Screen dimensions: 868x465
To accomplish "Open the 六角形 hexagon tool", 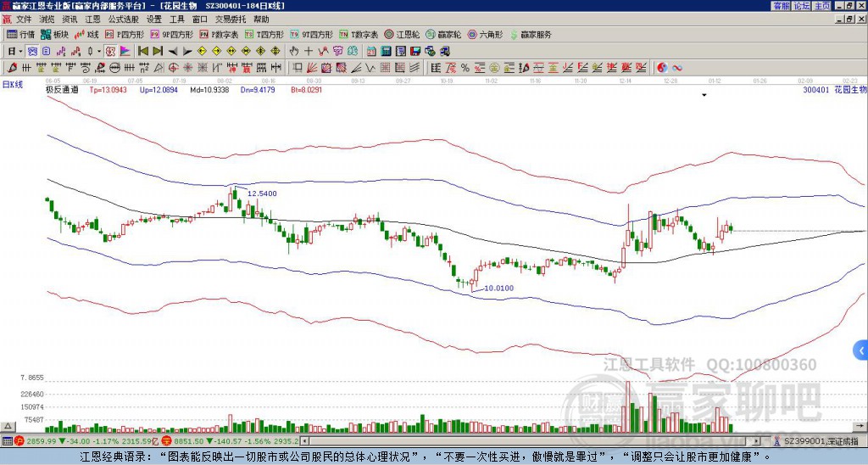I will [x=486, y=34].
